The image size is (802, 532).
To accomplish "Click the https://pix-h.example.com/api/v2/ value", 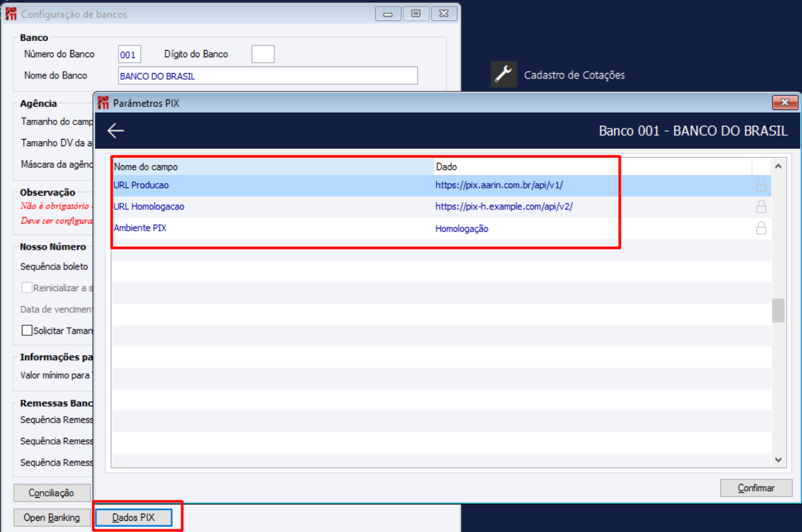I will click(x=504, y=207).
